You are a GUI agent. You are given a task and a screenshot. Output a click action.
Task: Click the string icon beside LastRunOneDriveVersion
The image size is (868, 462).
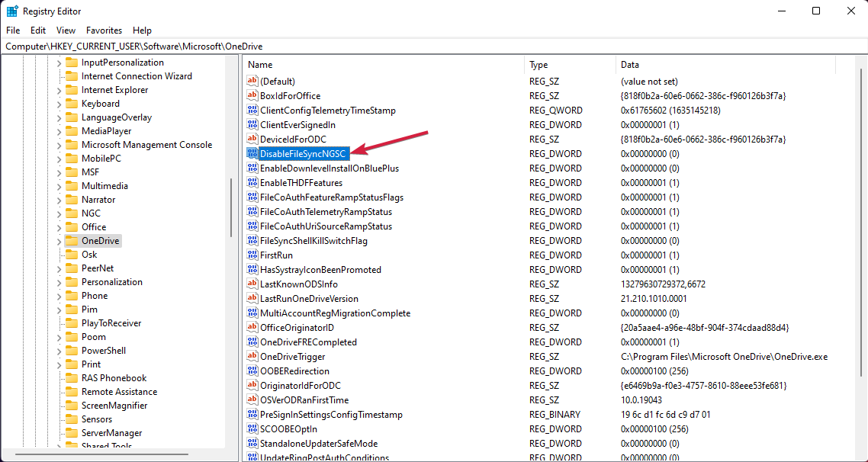tap(252, 298)
